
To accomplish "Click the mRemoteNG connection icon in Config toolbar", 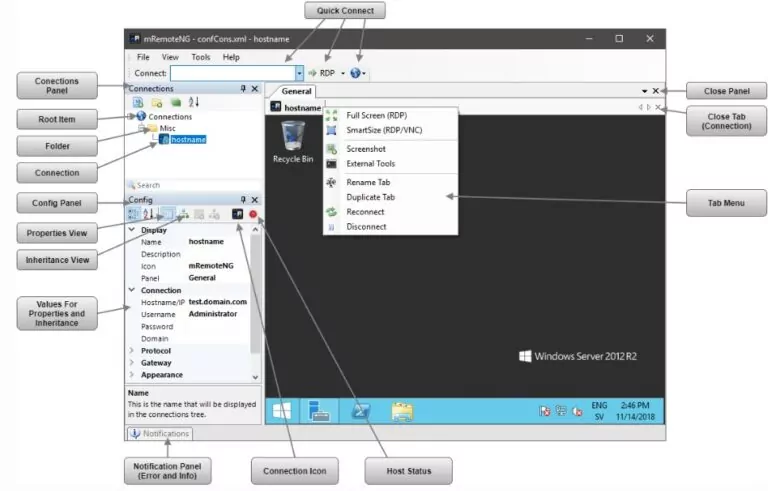I will click(237, 214).
